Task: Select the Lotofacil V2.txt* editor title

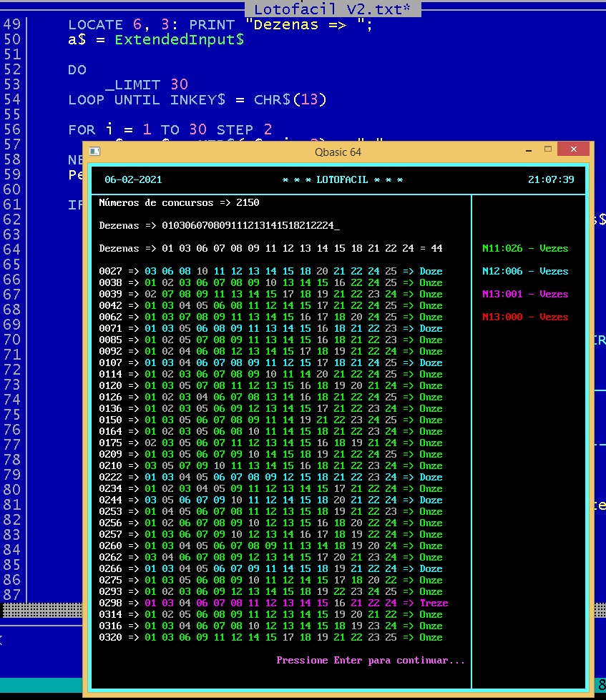Action: tap(332, 9)
